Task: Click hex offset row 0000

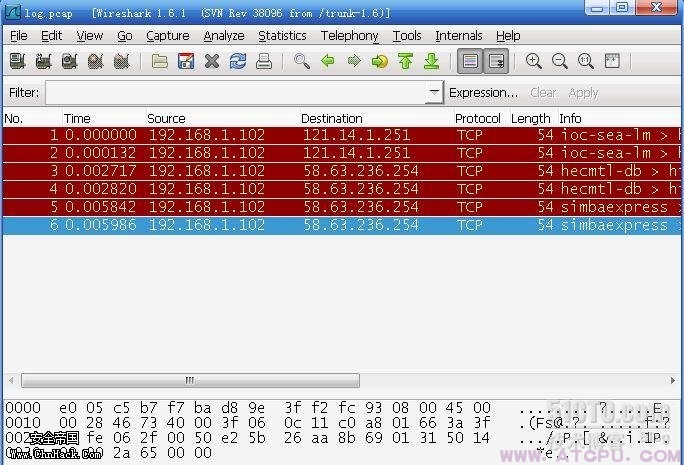Action: tap(23, 408)
